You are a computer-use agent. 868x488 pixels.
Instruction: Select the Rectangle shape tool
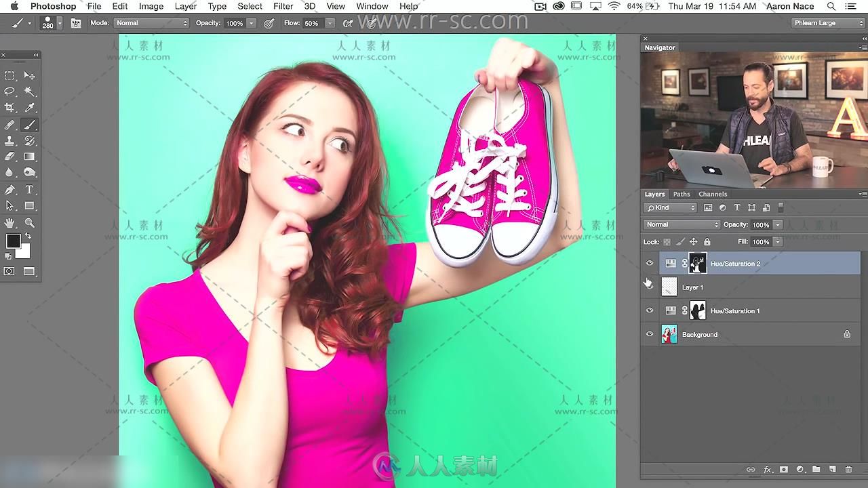coord(29,205)
